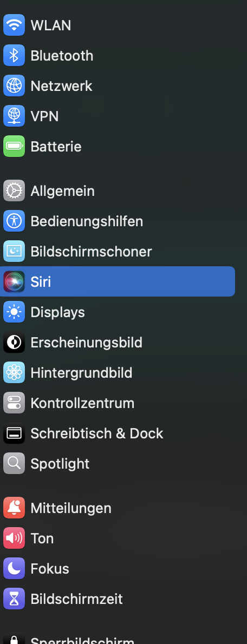Screen dimensions: 247x644
Task: Click the Bildschirmschoner icon
Action: click(14, 251)
